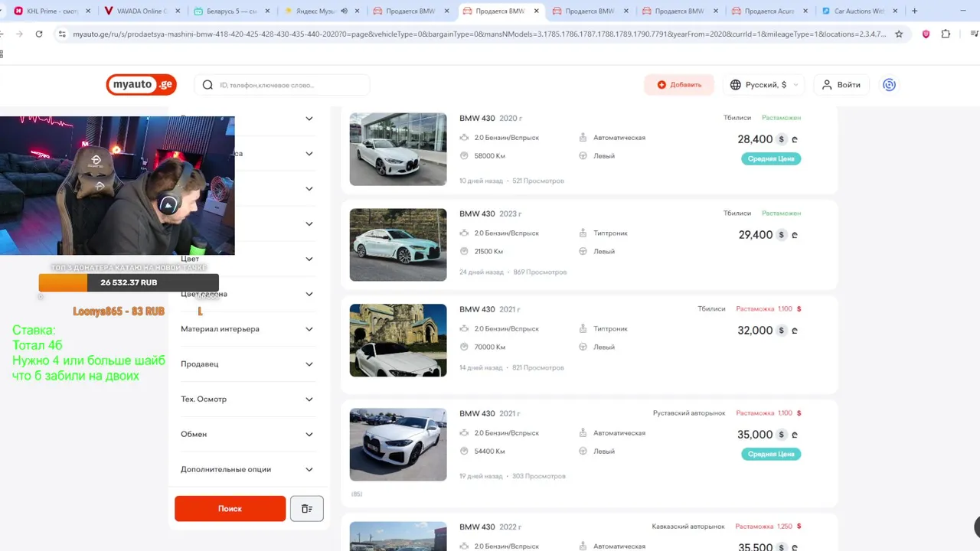Open a new browser tab with plus
This screenshot has width=980, height=551.
[x=914, y=11]
